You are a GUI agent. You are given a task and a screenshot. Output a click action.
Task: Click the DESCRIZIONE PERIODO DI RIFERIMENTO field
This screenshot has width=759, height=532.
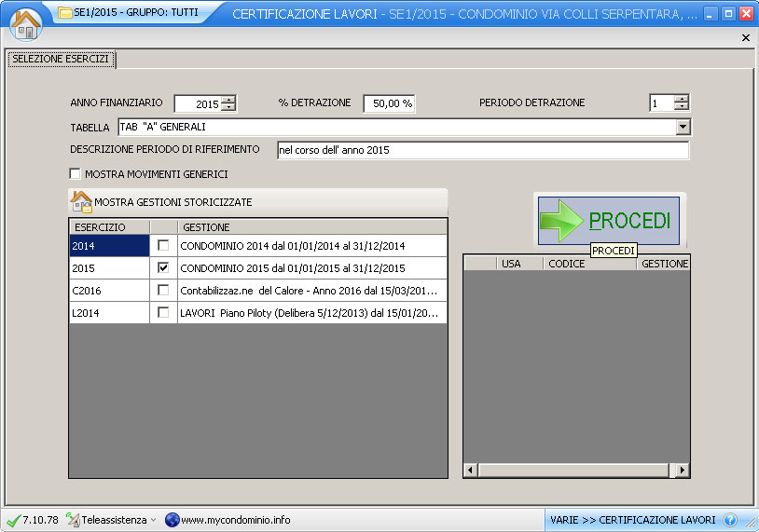[x=482, y=150]
